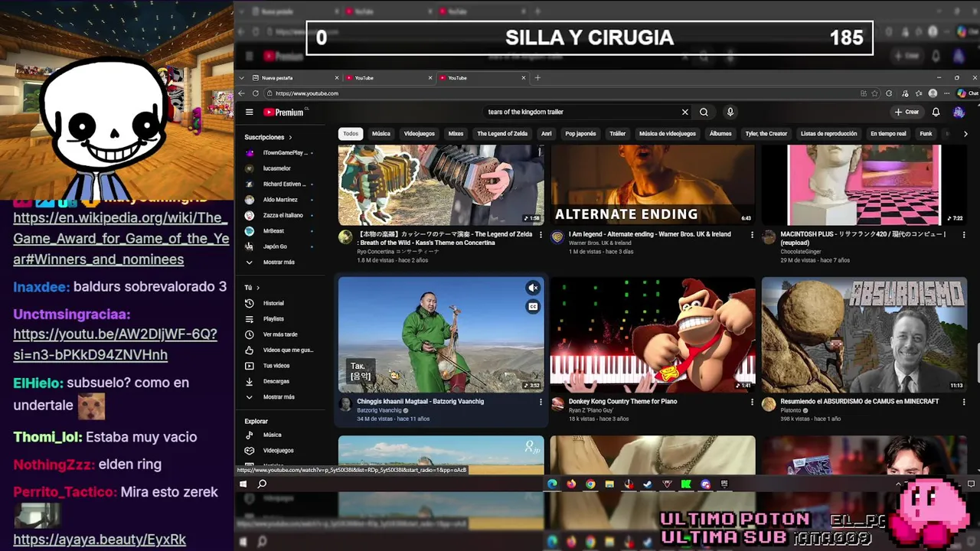Image resolution: width=980 pixels, height=551 pixels.
Task: Open the iTownGamePlay subscription channel
Action: 279,152
